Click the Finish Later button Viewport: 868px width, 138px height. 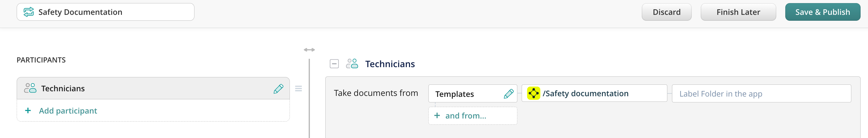pos(738,12)
